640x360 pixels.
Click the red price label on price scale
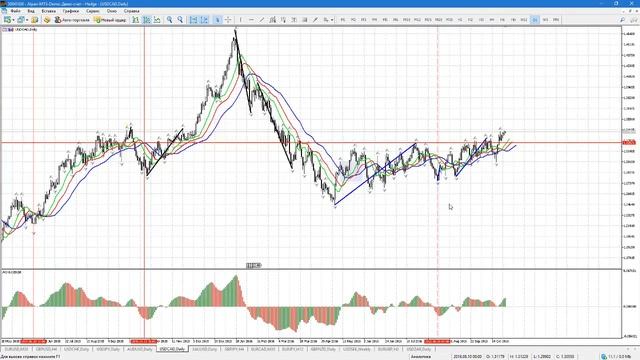pyautogui.click(x=629, y=142)
